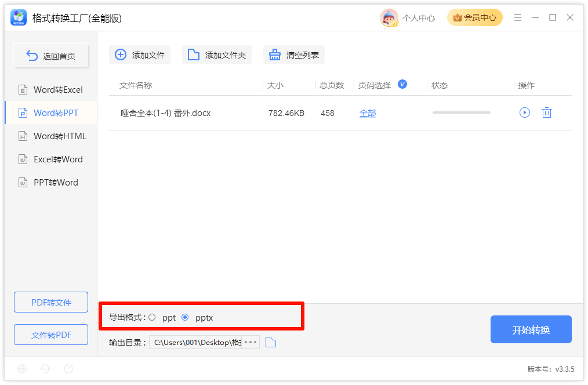The height and width of the screenshot is (385, 588).
Task: Click the Excel转Word document icon
Action: (x=23, y=159)
